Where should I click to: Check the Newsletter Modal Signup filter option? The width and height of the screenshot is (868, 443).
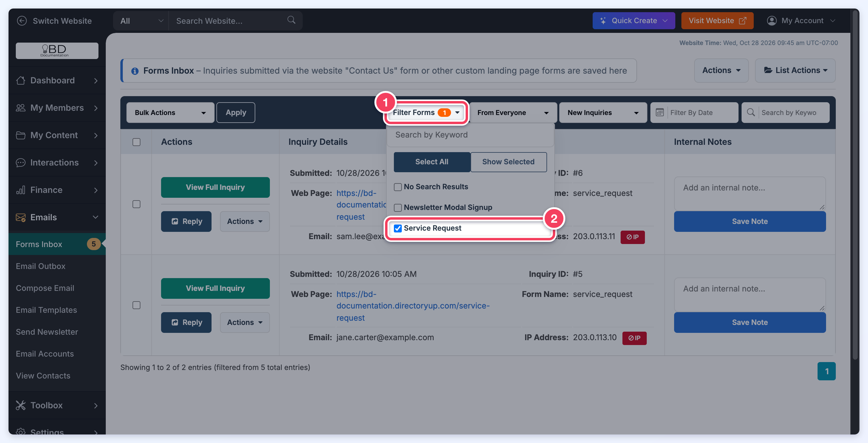click(398, 208)
